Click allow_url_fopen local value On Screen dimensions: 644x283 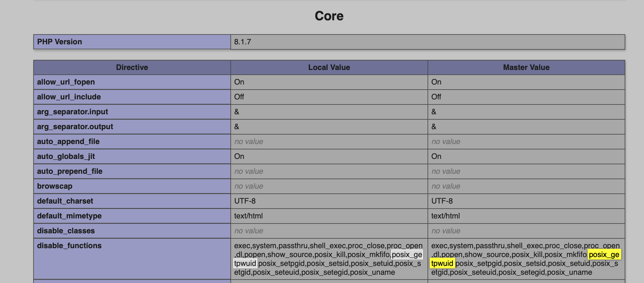[x=239, y=82]
